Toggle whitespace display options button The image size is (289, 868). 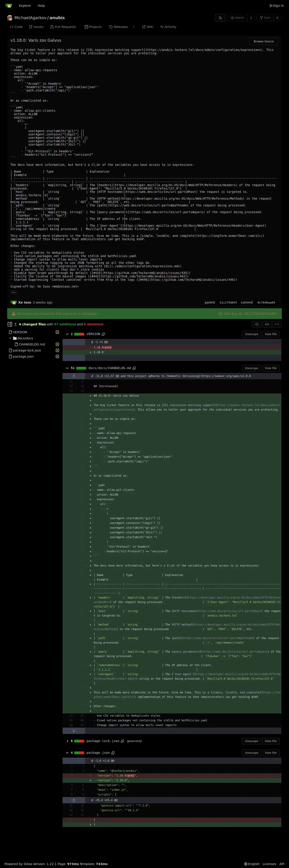click(256, 324)
